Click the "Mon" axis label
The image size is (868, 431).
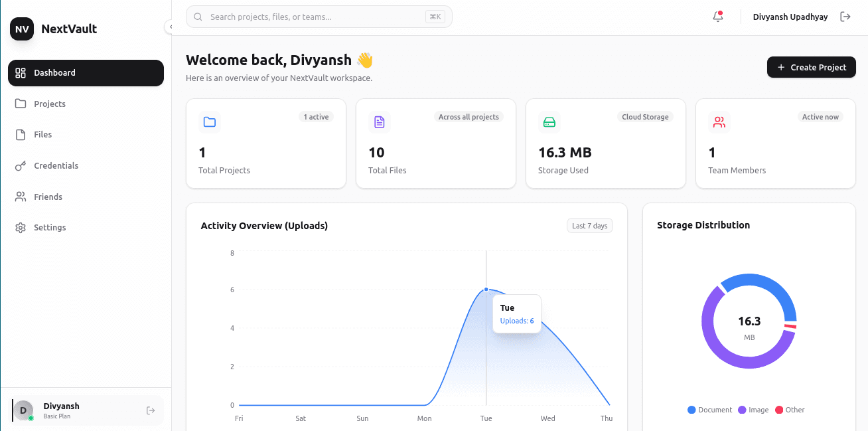pyautogui.click(x=425, y=418)
